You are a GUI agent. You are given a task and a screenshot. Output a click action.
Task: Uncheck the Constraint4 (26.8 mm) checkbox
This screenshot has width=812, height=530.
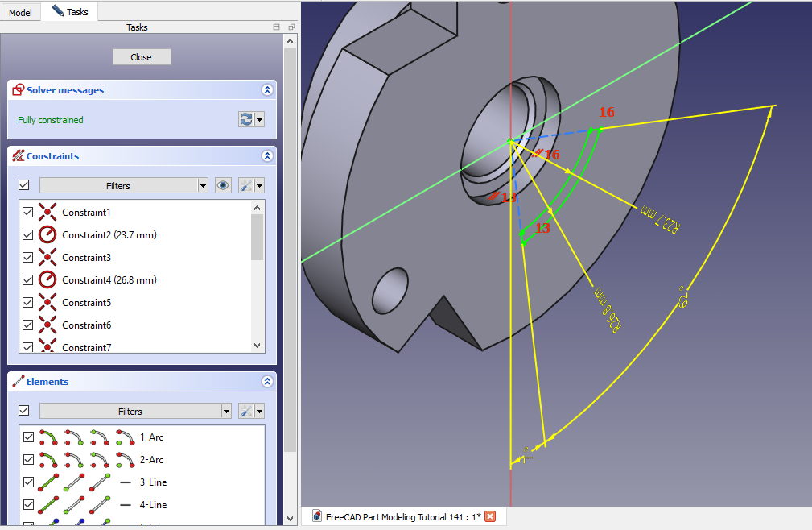point(28,280)
